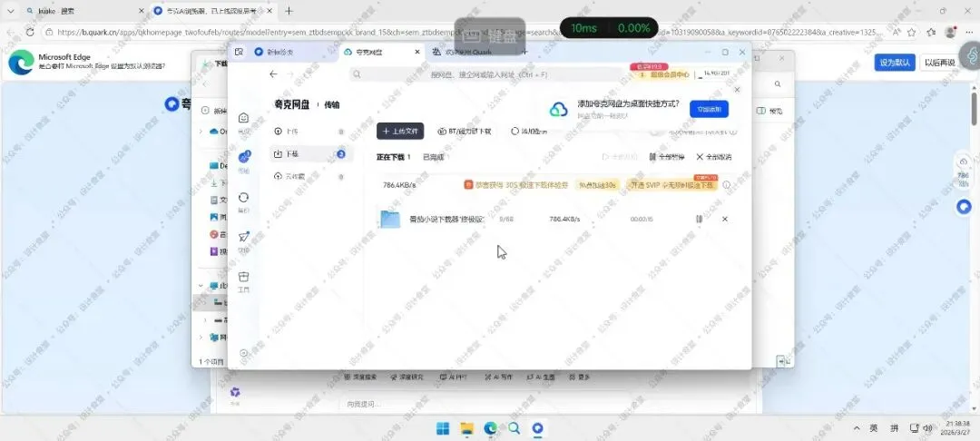The width and height of the screenshot is (980, 441).
Task: Open File Explorer from the taskbar
Action: click(466, 428)
